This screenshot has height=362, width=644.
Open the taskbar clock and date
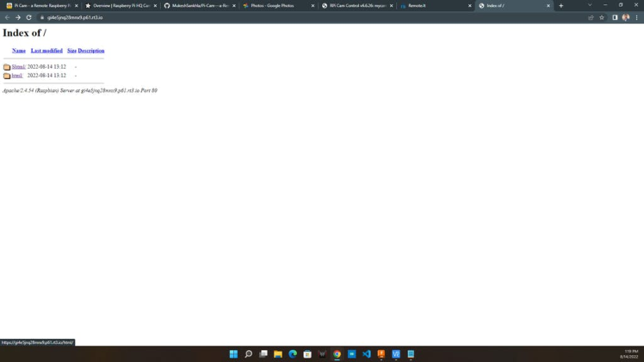point(629,354)
